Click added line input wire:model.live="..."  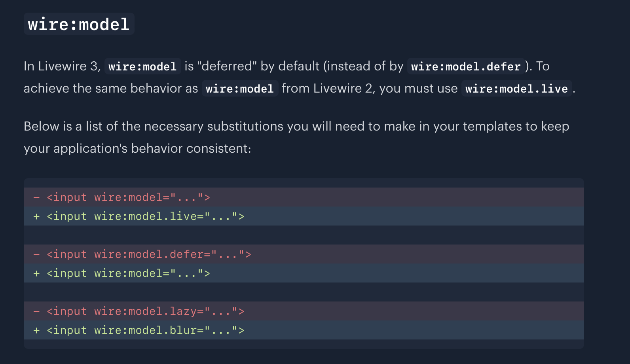tap(304, 216)
